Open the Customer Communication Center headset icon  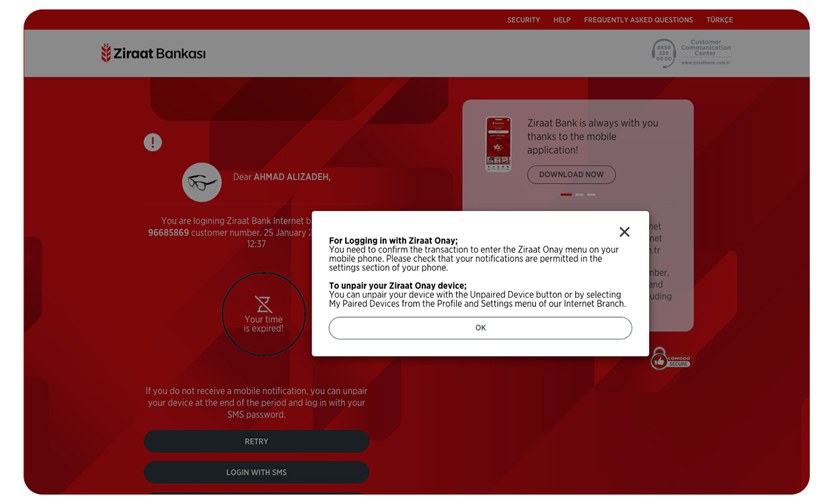tap(664, 53)
